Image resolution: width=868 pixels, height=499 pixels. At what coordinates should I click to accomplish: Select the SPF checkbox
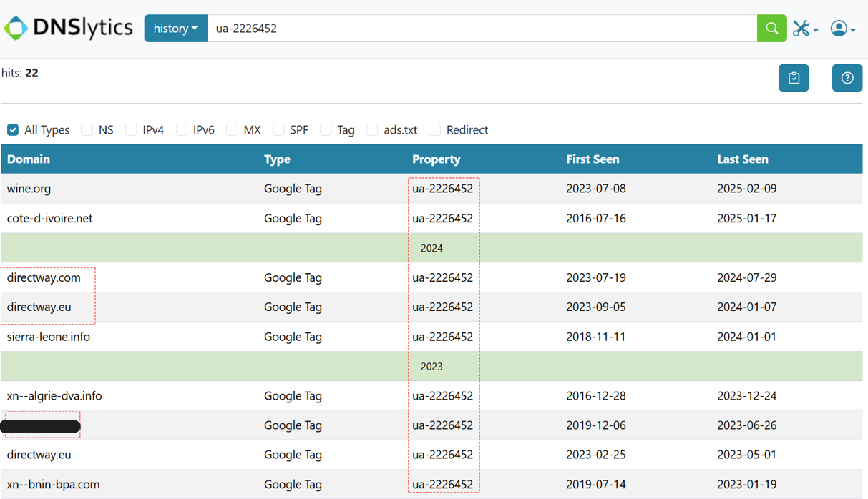(278, 129)
